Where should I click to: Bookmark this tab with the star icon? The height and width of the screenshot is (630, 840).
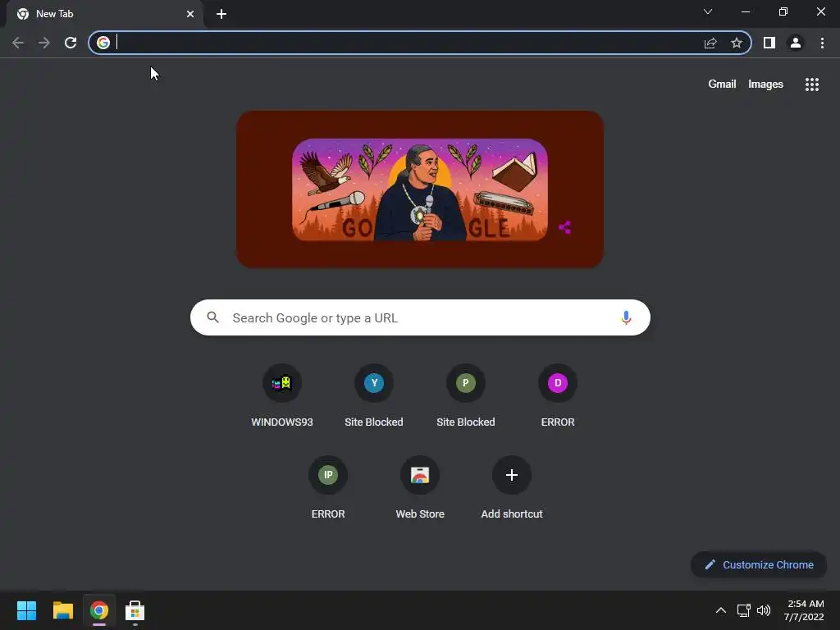737,43
